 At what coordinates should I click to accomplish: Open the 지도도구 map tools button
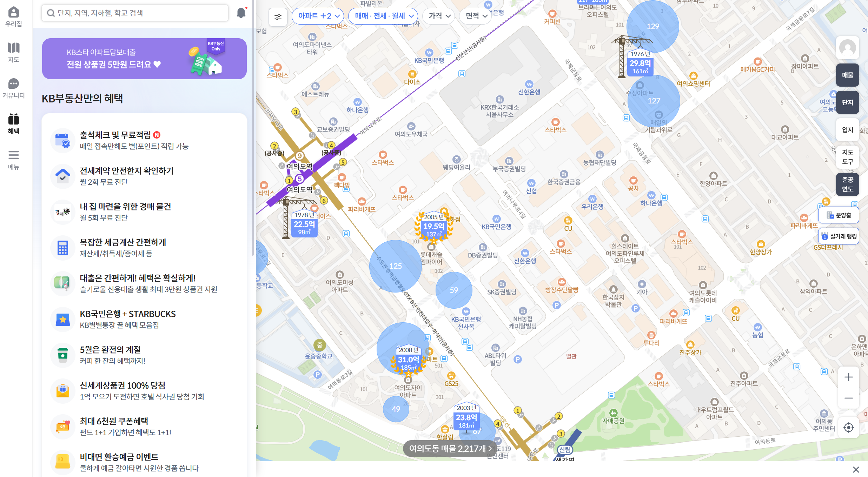click(848, 157)
